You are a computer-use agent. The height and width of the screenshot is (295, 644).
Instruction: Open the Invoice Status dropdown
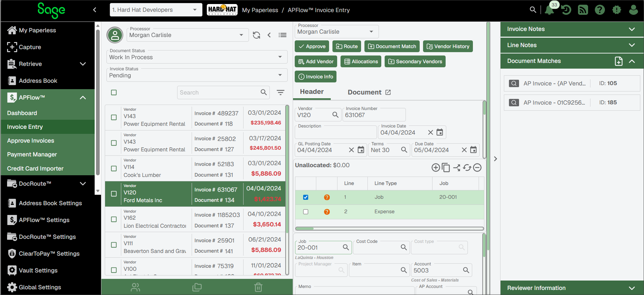(197, 75)
